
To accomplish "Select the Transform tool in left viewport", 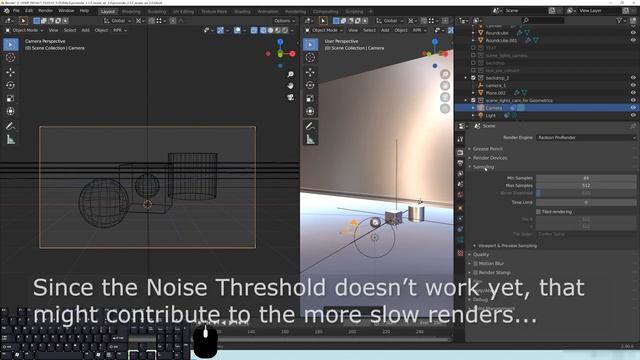I will [x=11, y=111].
